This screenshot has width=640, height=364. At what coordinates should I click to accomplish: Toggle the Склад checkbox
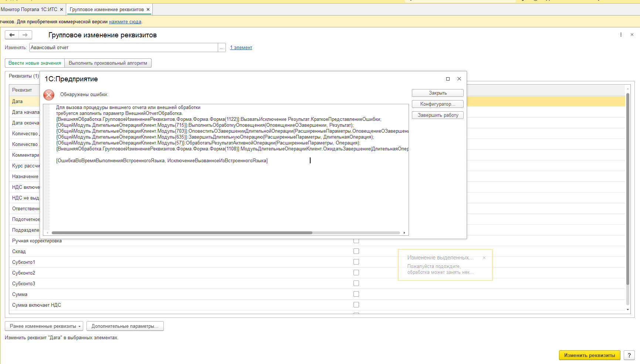point(356,251)
